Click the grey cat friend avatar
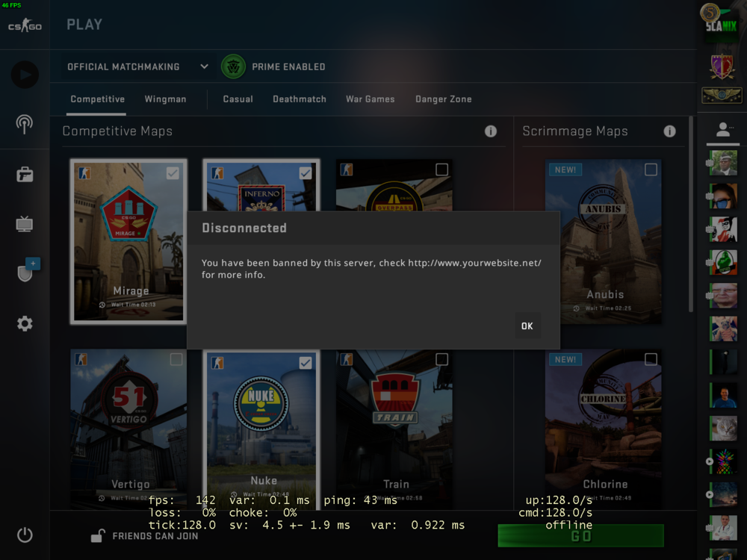 tap(724, 428)
